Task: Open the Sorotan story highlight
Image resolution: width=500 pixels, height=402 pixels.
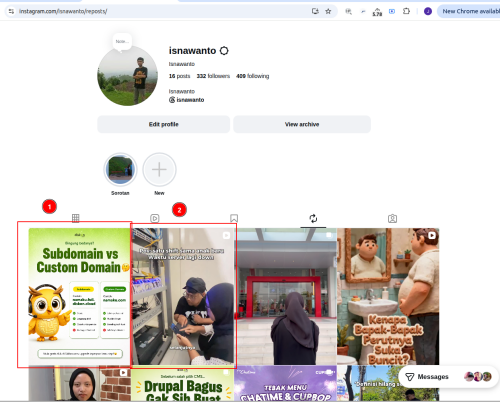Action: point(120,170)
